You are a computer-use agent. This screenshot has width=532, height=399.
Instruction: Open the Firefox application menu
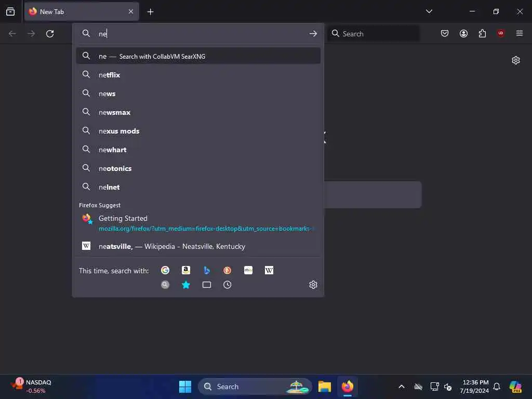(520, 33)
